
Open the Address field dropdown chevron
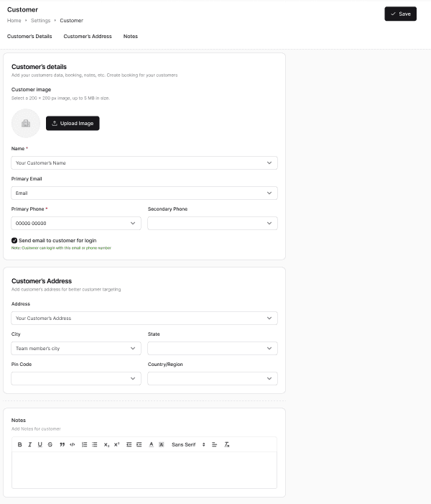pyautogui.click(x=269, y=319)
